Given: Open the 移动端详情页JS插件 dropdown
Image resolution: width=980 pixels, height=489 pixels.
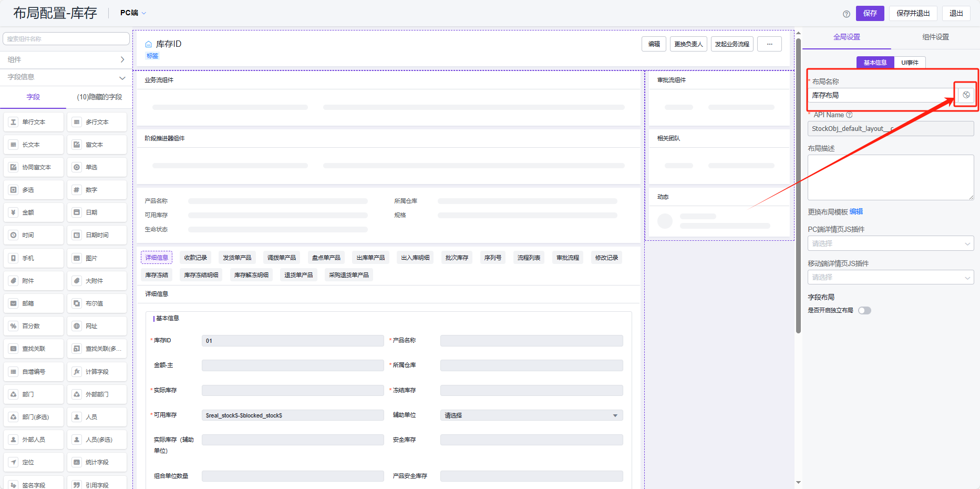Looking at the screenshot, I should tap(891, 277).
